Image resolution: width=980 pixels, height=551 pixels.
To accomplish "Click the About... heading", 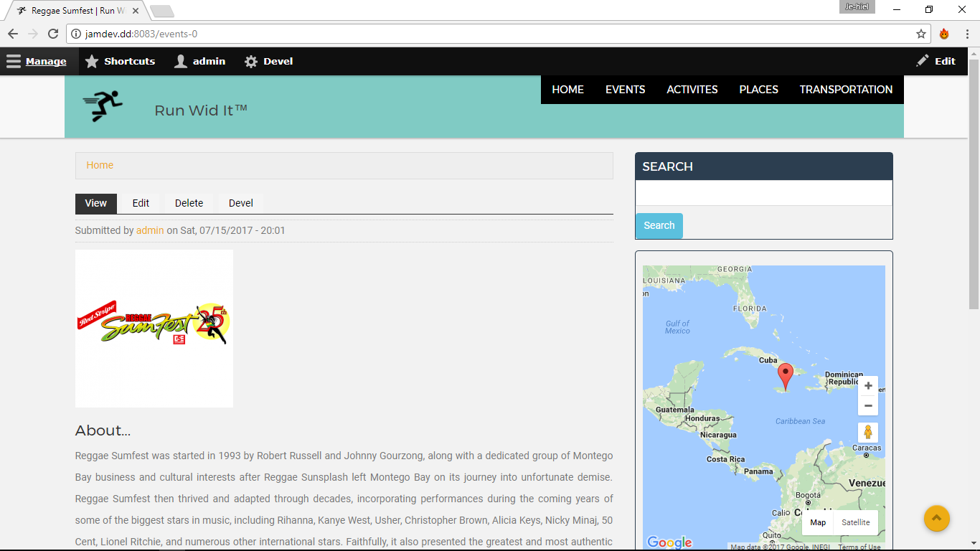I will point(103,430).
